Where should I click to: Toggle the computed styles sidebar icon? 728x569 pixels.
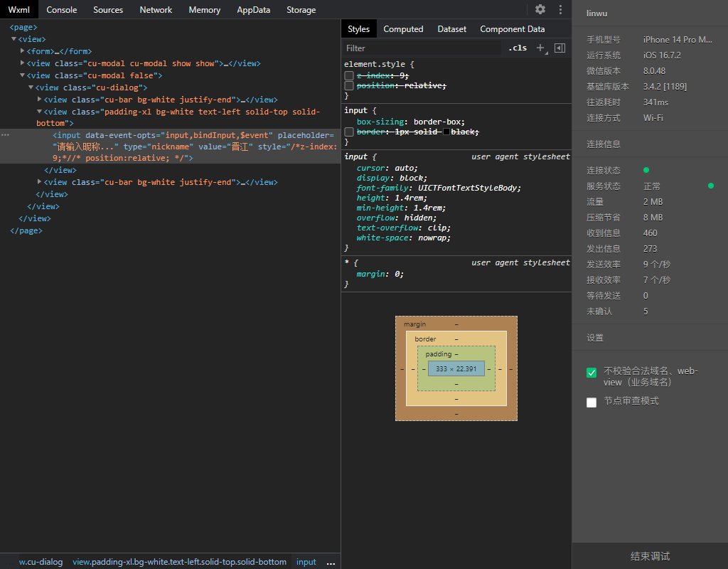pos(560,48)
